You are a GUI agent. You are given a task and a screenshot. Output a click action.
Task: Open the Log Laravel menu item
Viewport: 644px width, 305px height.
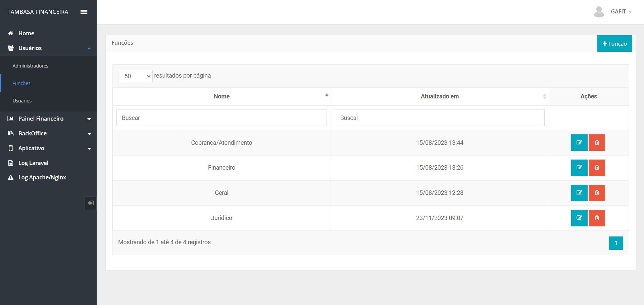(x=33, y=163)
